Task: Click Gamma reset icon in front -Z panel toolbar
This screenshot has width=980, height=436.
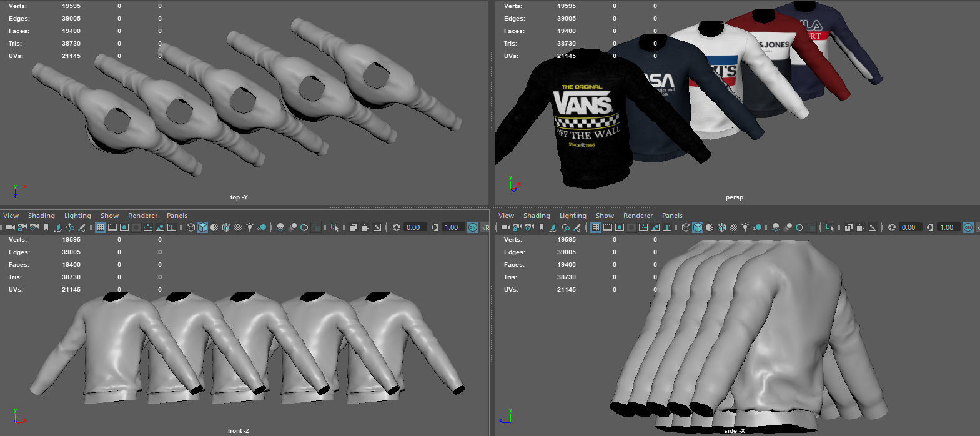Action: point(435,227)
